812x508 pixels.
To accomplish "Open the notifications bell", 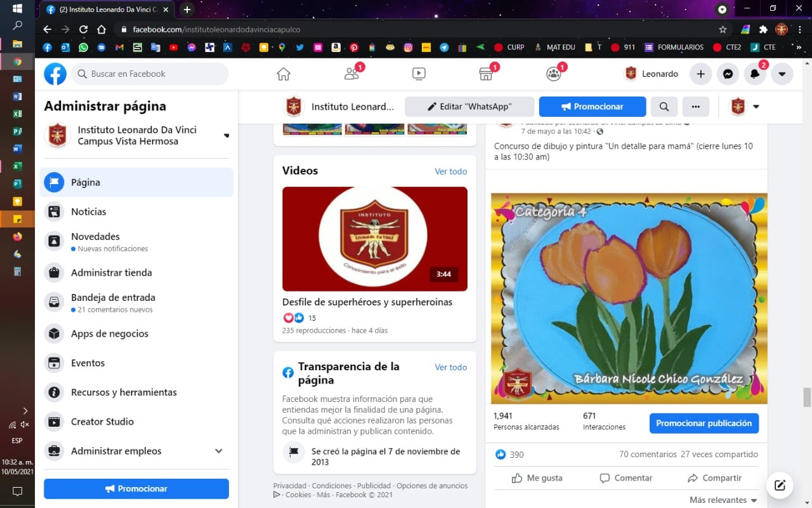I will coord(755,74).
